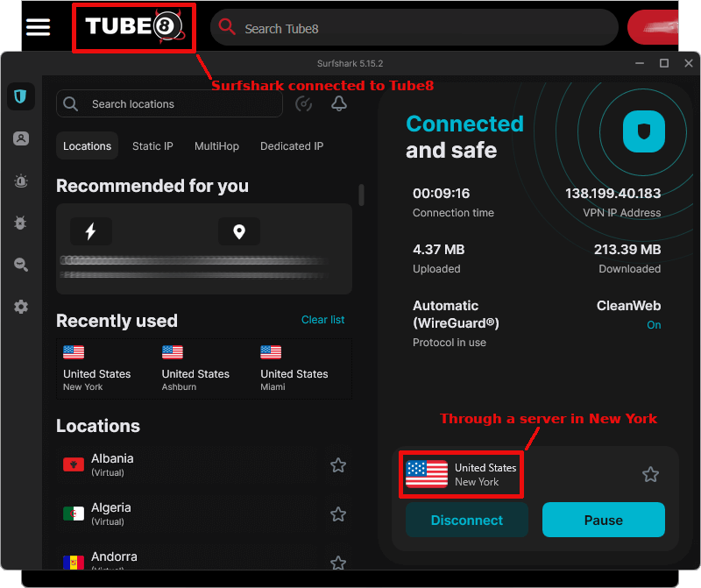
Task: Favorite the connected New York server star
Action: [650, 474]
